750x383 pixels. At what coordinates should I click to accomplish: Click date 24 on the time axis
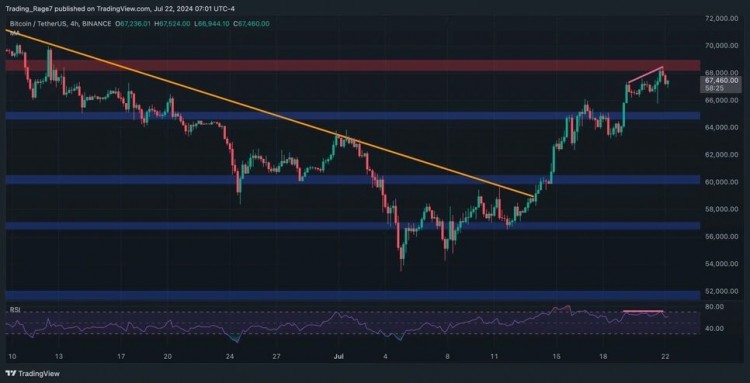tap(230, 356)
